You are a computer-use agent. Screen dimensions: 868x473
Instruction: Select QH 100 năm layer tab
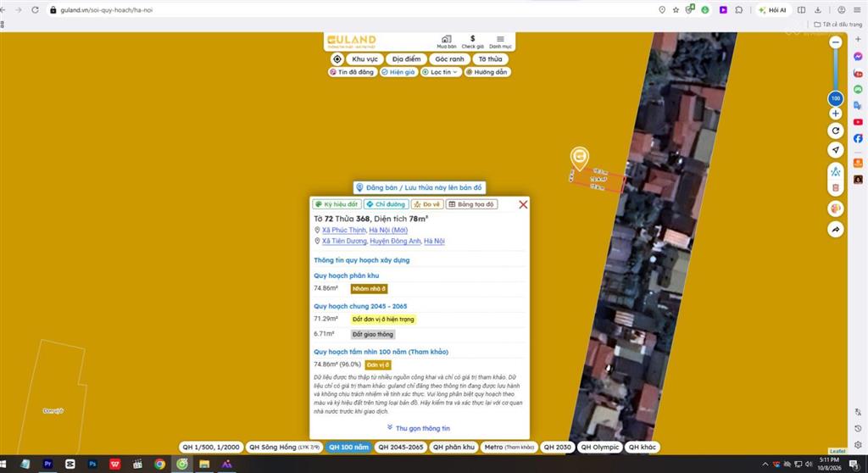(x=348, y=447)
